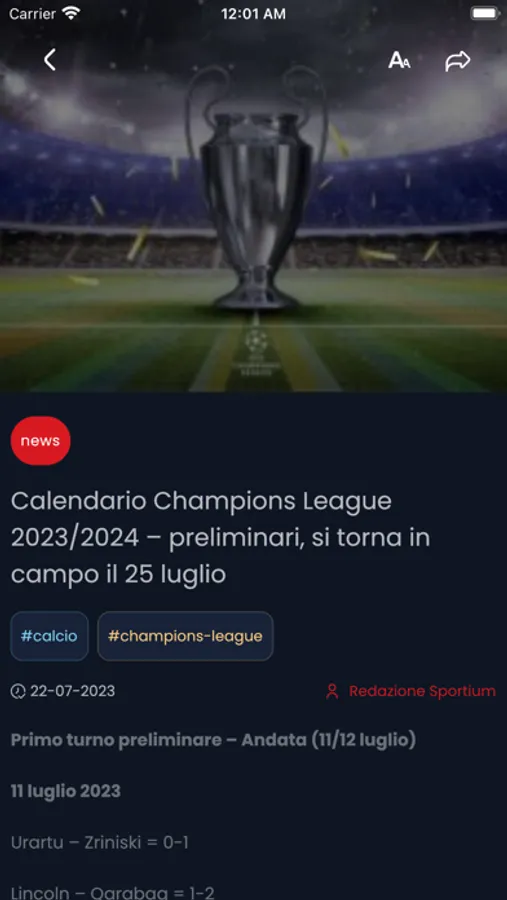Select the Lincoln – Qarabag result line
The width and height of the screenshot is (507, 900).
pyautogui.click(x=113, y=893)
